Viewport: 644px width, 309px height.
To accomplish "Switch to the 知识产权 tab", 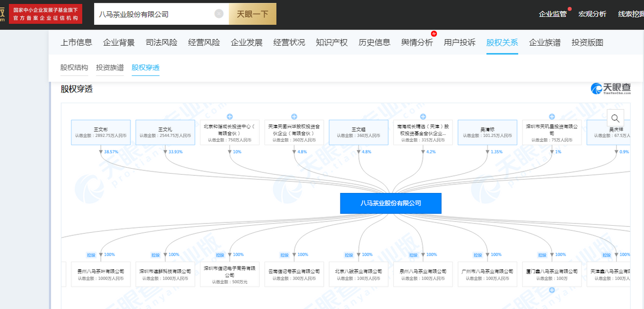I will click(332, 42).
